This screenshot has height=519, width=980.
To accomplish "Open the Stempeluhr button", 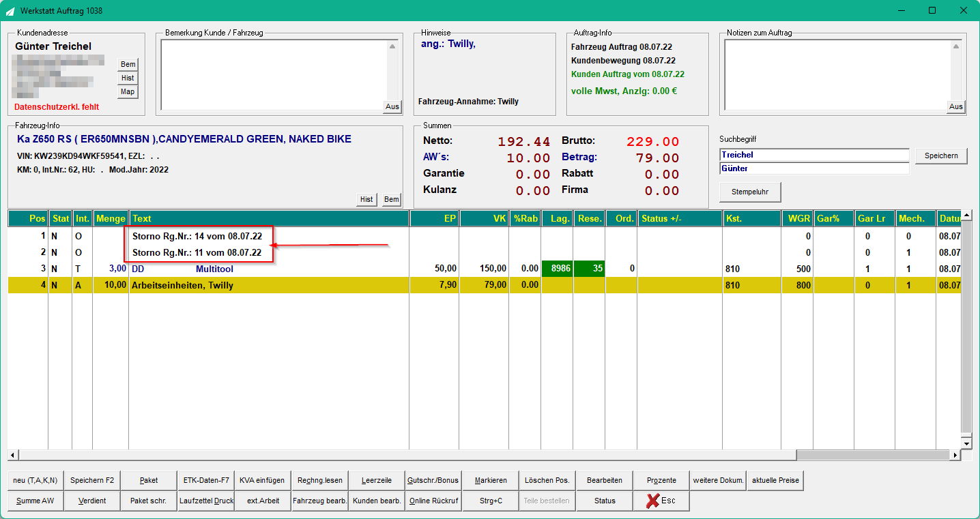I will coord(750,192).
